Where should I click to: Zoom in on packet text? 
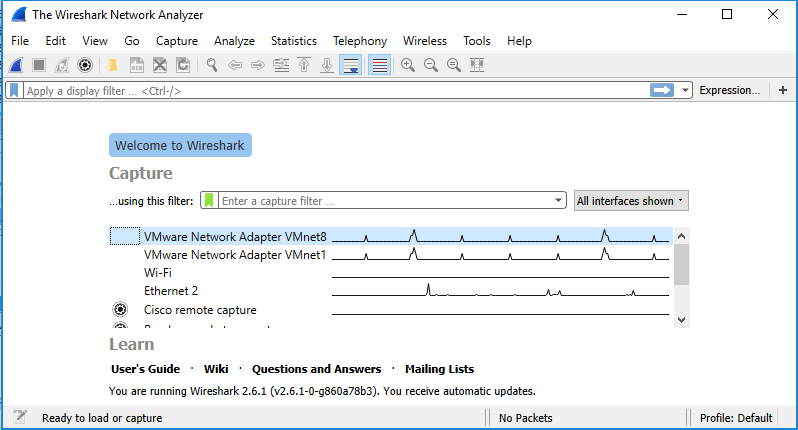407,65
